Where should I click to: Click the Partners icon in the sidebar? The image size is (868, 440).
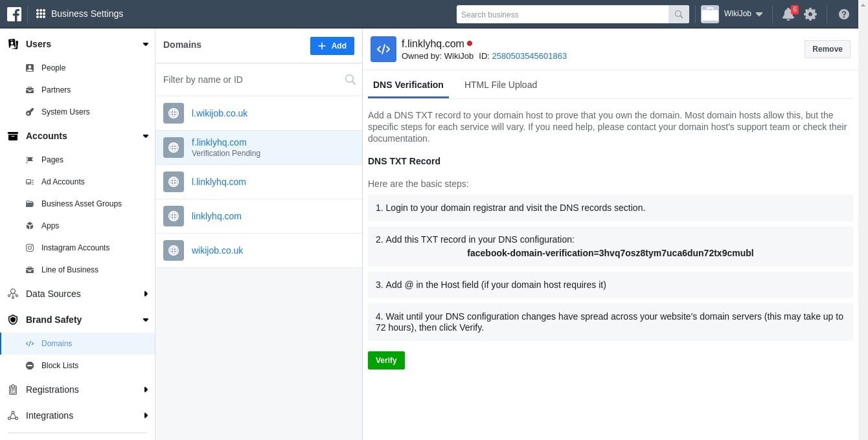[x=30, y=90]
